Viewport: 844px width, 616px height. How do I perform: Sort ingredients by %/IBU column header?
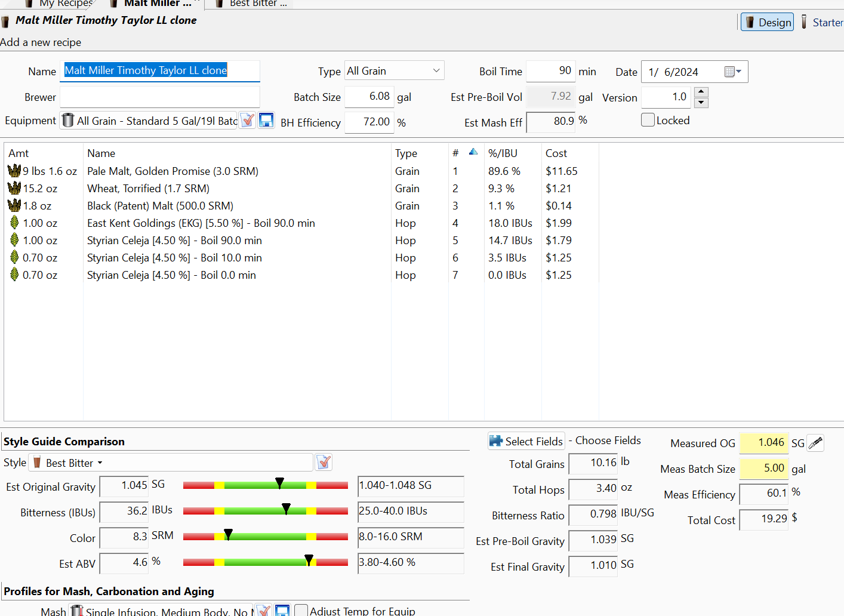503,153
